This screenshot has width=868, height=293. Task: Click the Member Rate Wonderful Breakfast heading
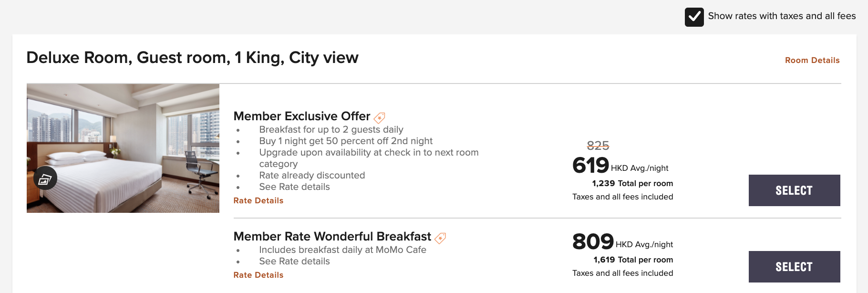pos(332,237)
